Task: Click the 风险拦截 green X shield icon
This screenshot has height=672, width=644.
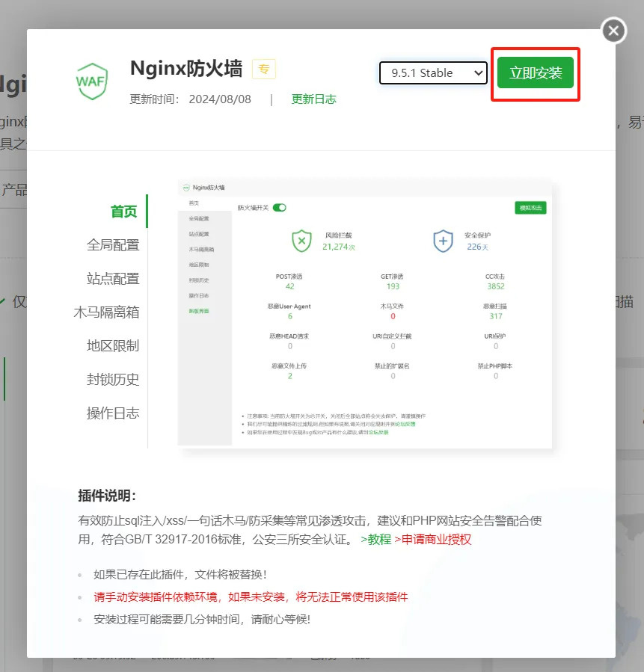Action: coord(301,241)
